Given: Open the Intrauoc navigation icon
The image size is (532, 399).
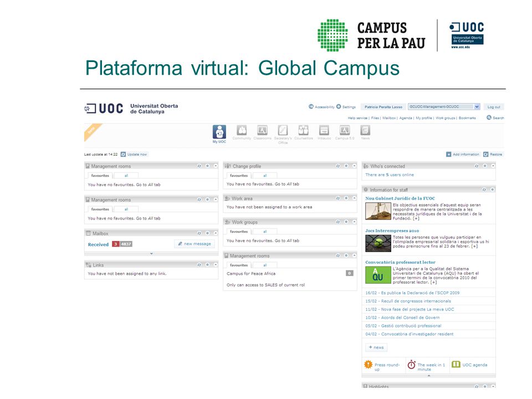Looking at the screenshot, I should pyautogui.click(x=324, y=130).
